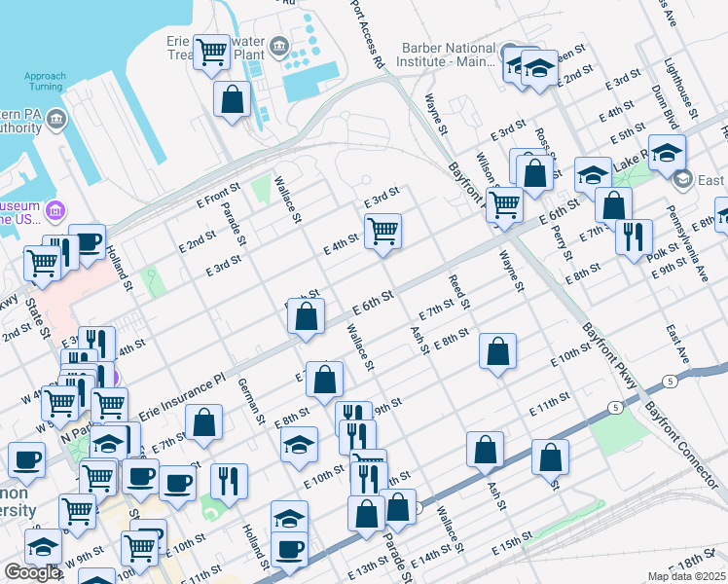Click the restaurant marker near Holland St and E 10th
Viewport: 728px width, 584px height.
pyautogui.click(x=229, y=481)
